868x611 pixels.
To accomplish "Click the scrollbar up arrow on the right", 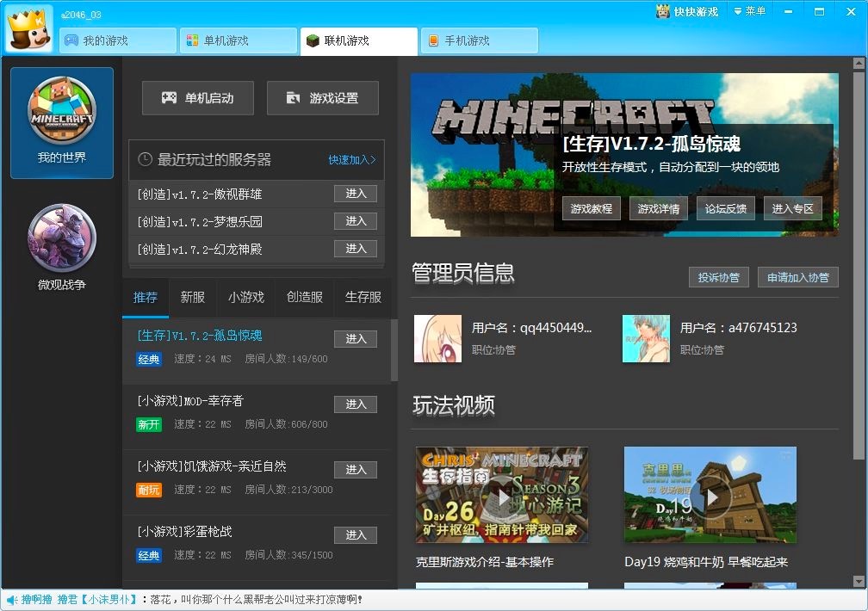I will [x=860, y=61].
